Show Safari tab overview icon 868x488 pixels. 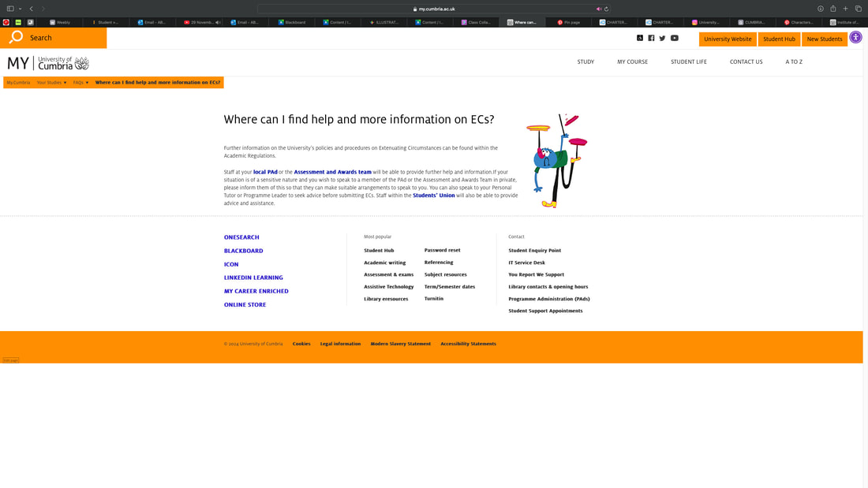coord(858,9)
